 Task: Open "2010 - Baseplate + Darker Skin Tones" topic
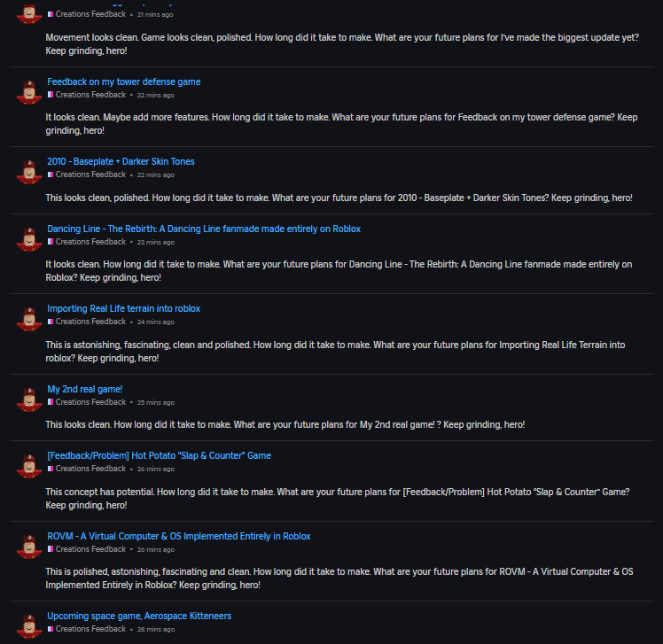[x=121, y=161]
